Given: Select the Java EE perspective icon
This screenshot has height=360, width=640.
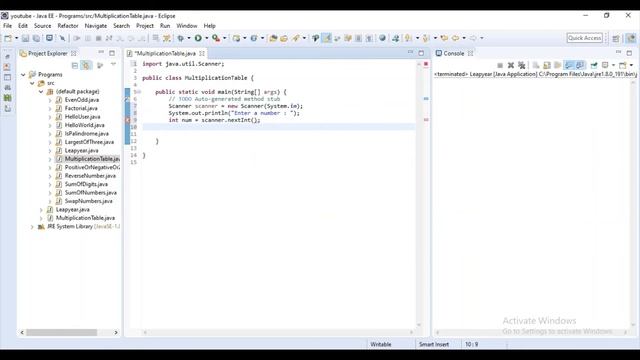Looking at the screenshot, I should click(631, 38).
